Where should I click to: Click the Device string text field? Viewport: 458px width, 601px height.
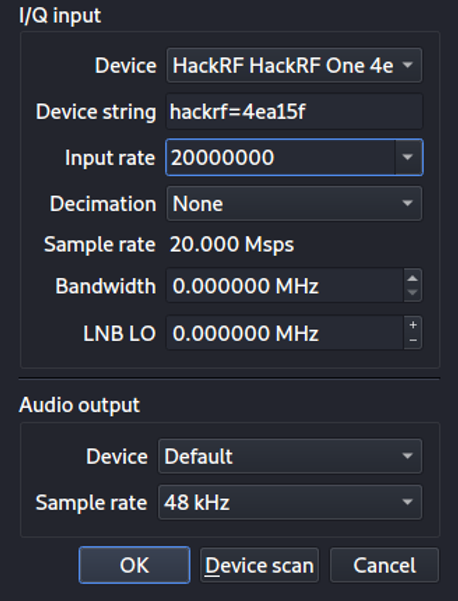pyautogui.click(x=294, y=112)
